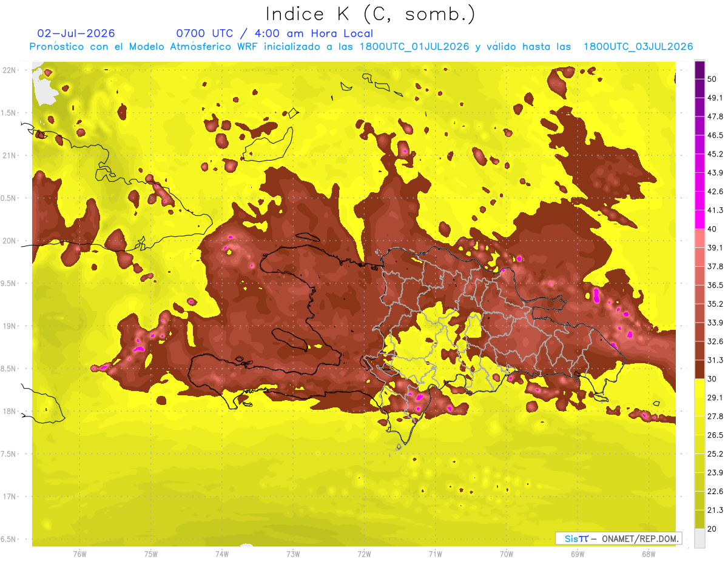
Task: Click the '7.5N' latitude label
Action: point(8,454)
